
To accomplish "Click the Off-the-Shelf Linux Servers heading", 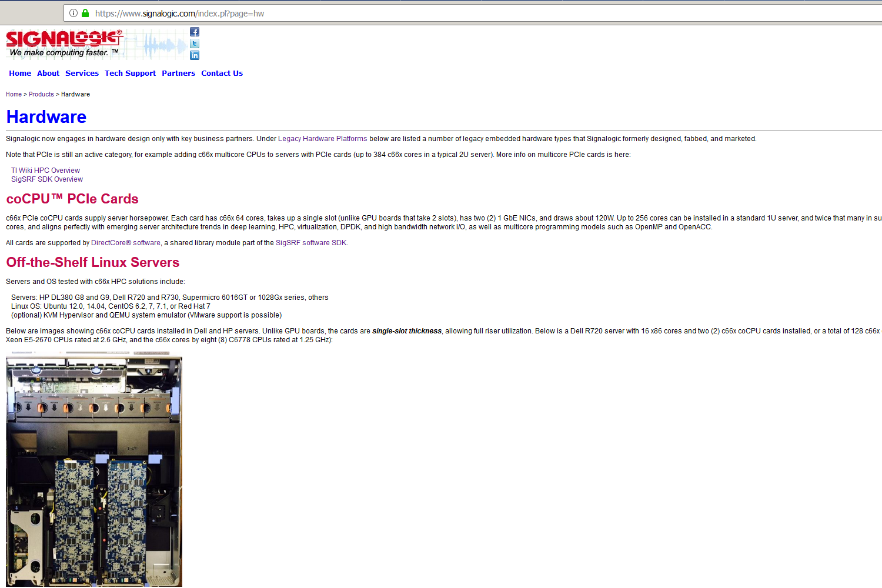I will point(93,262).
